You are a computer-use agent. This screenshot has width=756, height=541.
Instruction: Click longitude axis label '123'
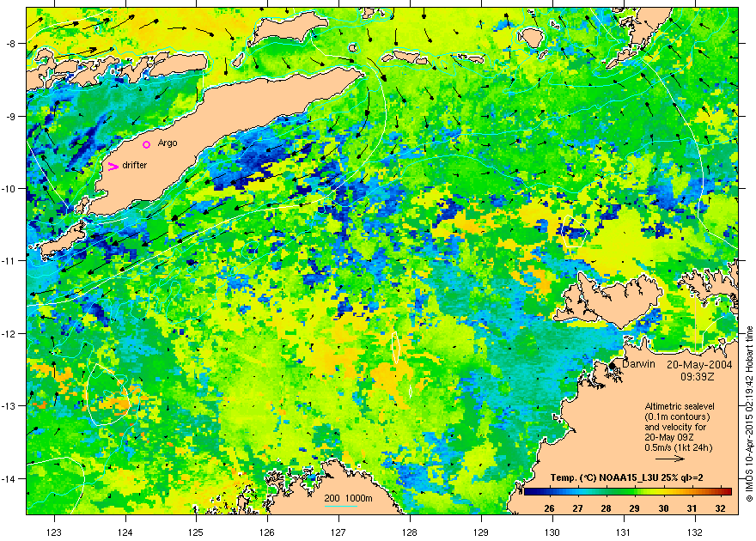[54, 532]
